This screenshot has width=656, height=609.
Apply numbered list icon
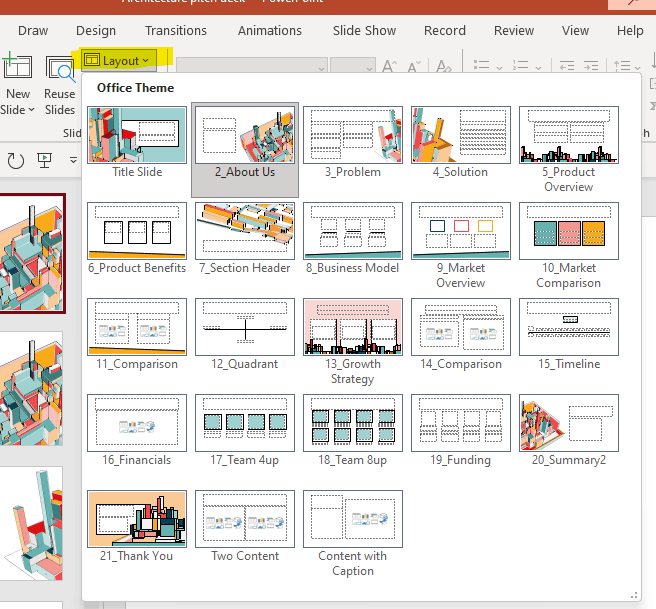coord(520,65)
